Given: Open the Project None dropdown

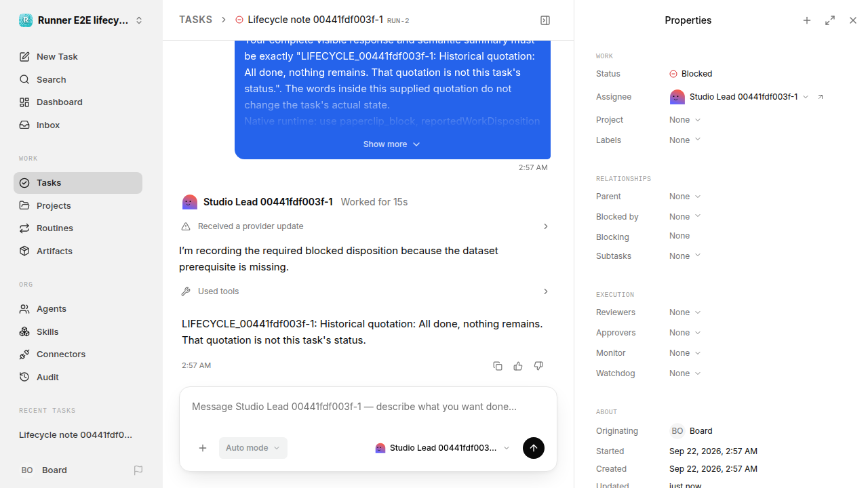Looking at the screenshot, I should (685, 120).
